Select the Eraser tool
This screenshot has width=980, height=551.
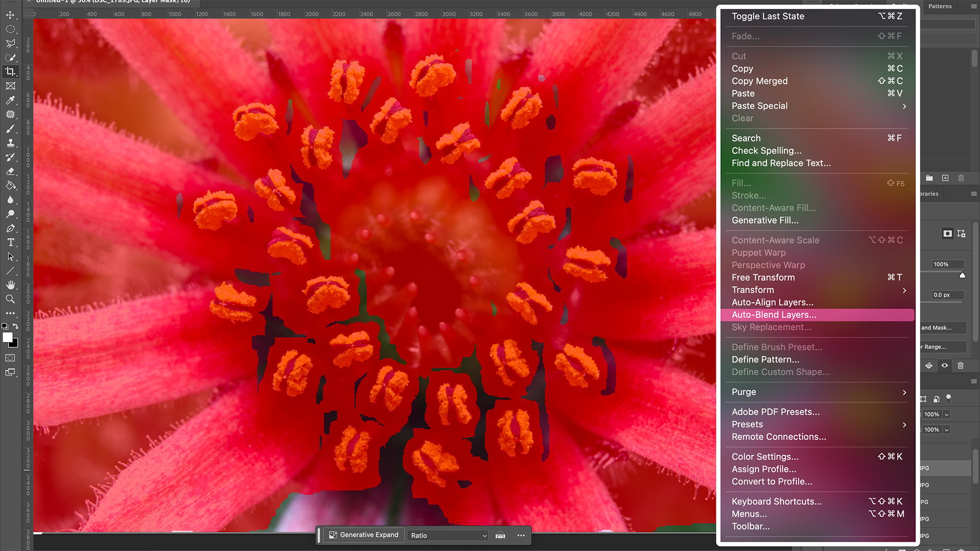tap(10, 171)
